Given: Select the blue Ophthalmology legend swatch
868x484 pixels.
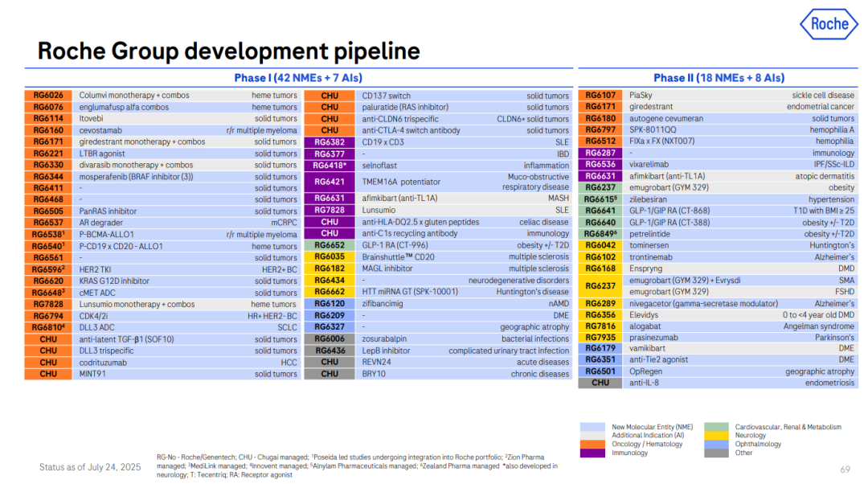Looking at the screenshot, I should [716, 444].
